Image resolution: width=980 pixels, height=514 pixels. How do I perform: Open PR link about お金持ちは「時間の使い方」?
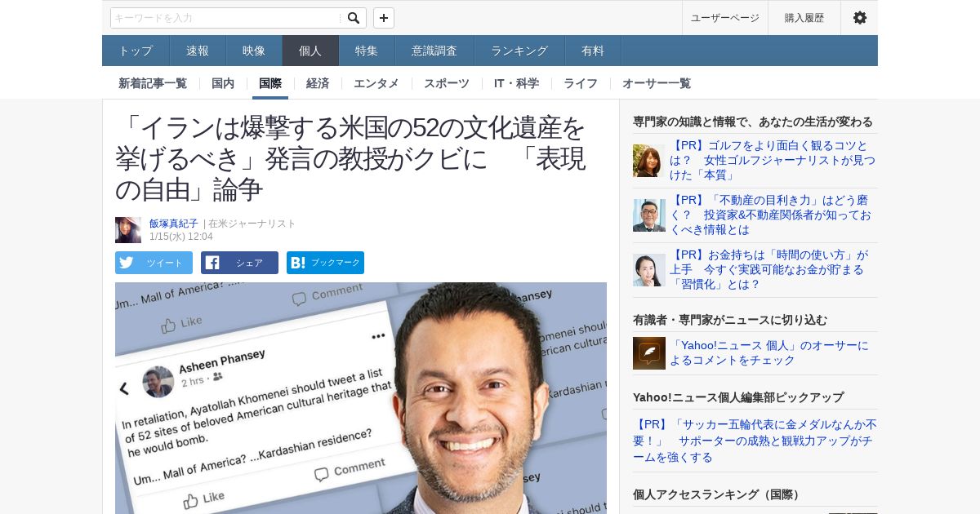click(769, 270)
